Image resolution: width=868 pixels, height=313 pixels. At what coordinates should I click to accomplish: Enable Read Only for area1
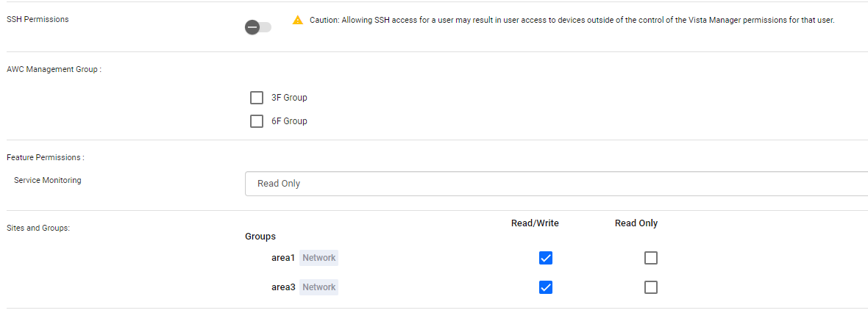coord(650,258)
